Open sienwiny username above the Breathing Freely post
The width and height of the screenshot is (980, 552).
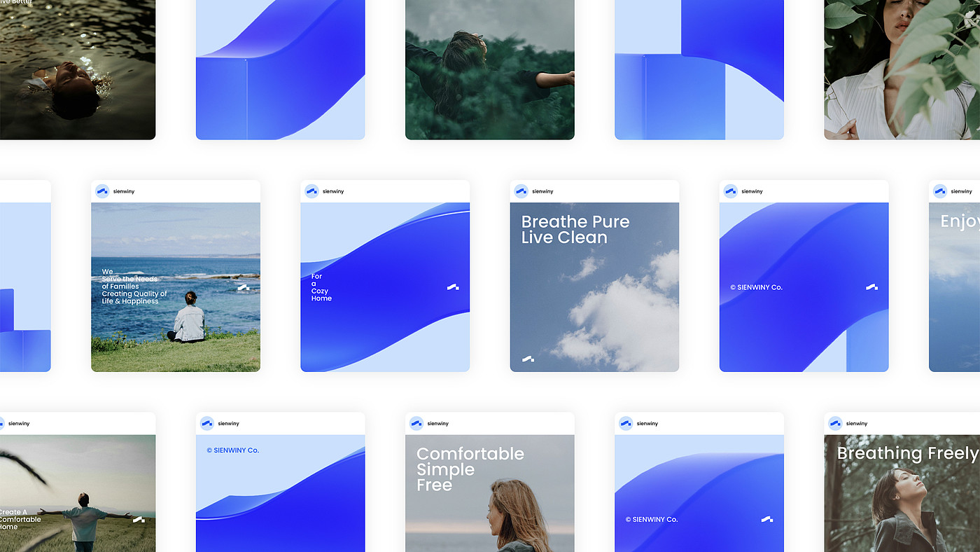coord(857,423)
